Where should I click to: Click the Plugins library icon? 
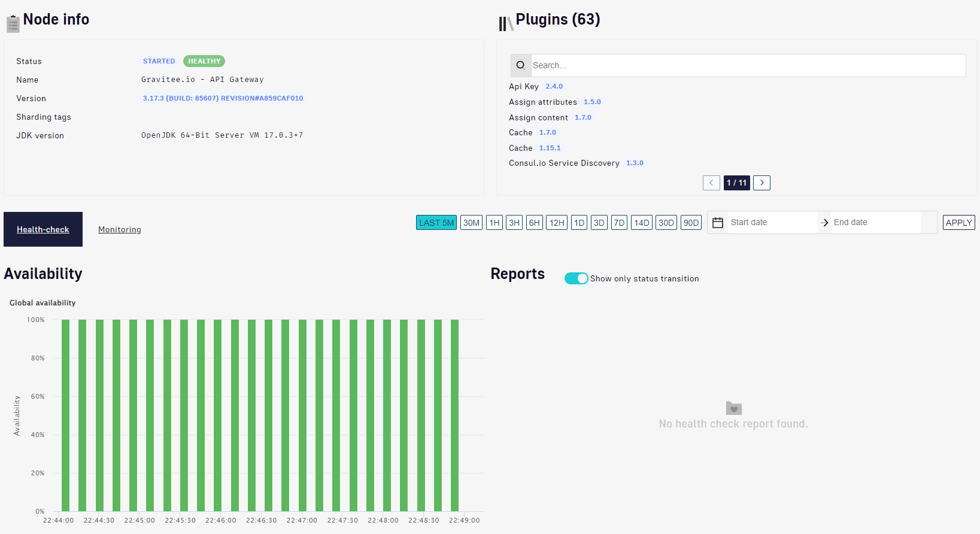pyautogui.click(x=506, y=24)
